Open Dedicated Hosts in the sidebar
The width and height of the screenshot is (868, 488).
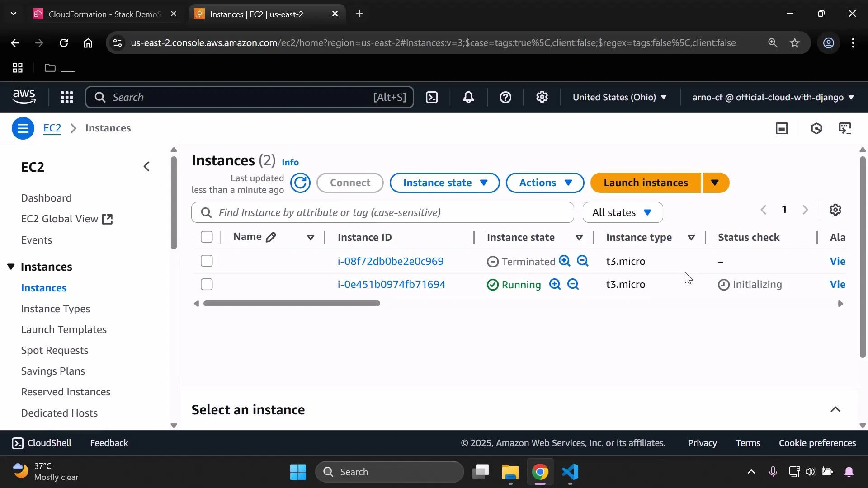pyautogui.click(x=59, y=413)
